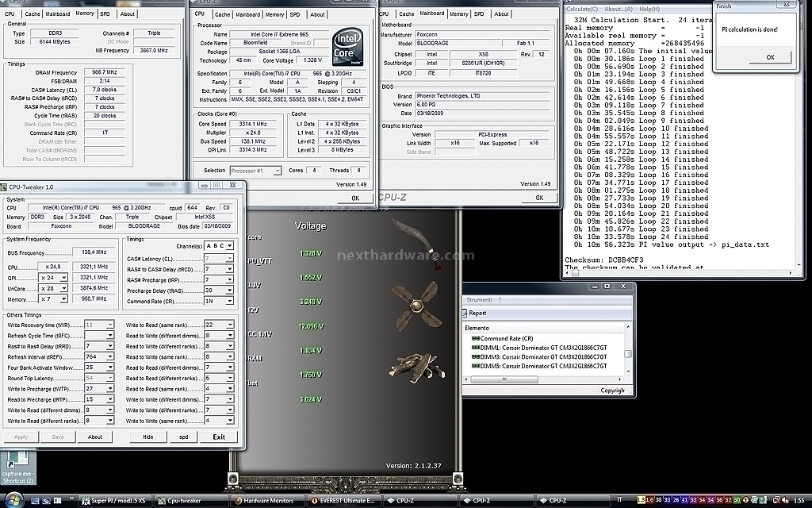Screen dimensions: 812x508
Task: Switch to EVEREST Ultimate Edition on the taskbar
Action: pos(343,501)
